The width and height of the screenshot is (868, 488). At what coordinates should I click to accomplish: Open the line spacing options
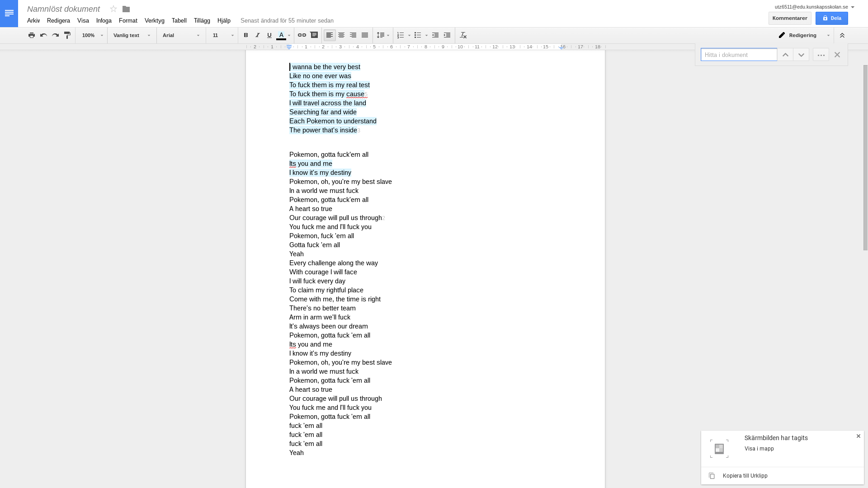click(383, 35)
